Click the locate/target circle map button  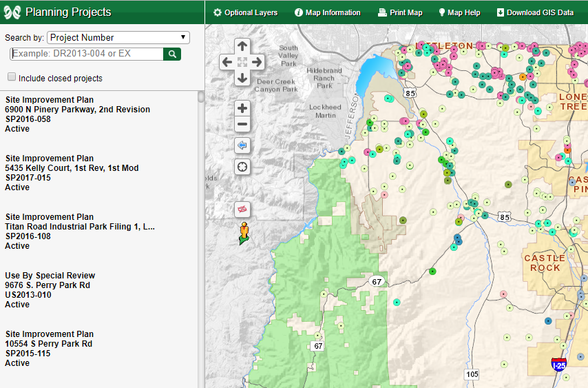[242, 167]
